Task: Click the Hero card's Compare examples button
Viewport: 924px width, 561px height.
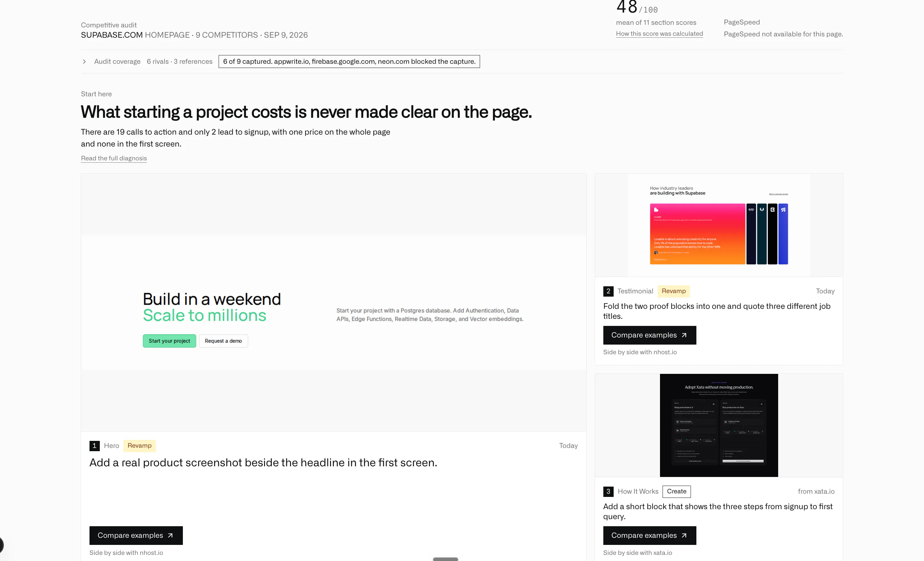Action: pyautogui.click(x=136, y=535)
